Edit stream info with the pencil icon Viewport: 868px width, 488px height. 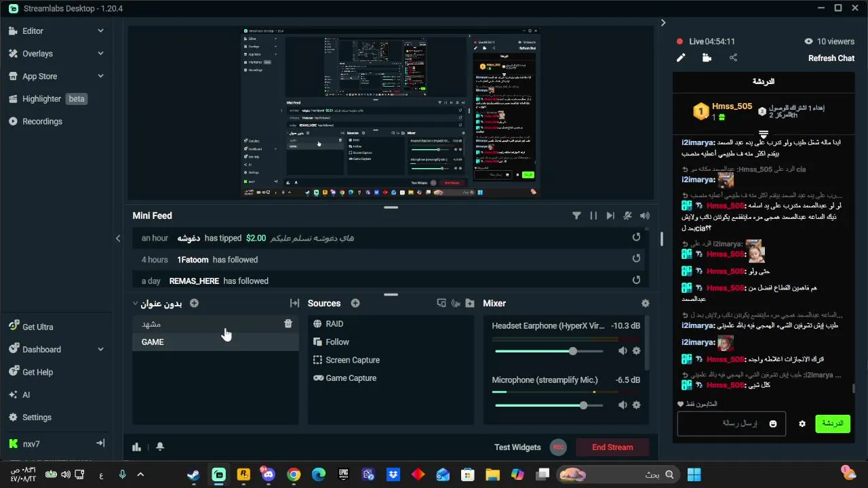click(x=681, y=58)
